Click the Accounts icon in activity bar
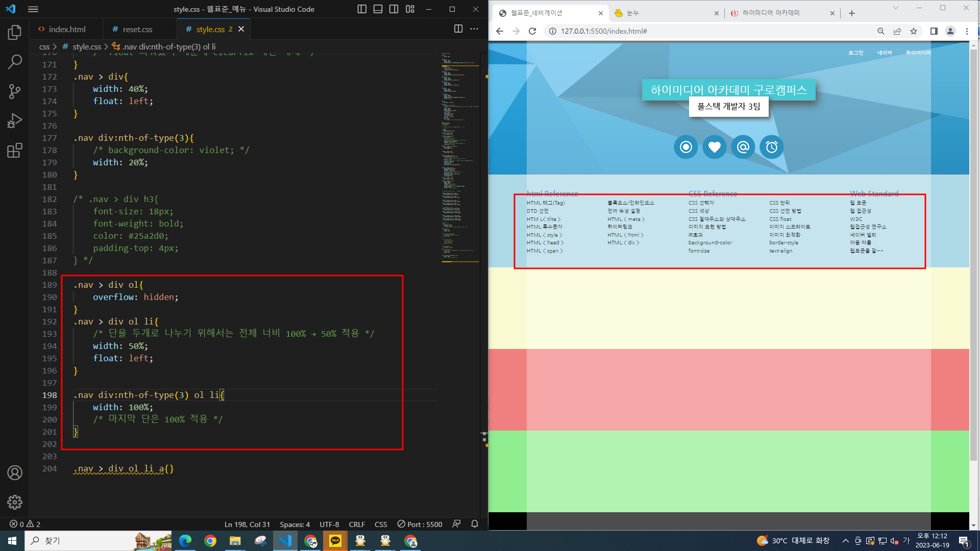 pos(15,473)
